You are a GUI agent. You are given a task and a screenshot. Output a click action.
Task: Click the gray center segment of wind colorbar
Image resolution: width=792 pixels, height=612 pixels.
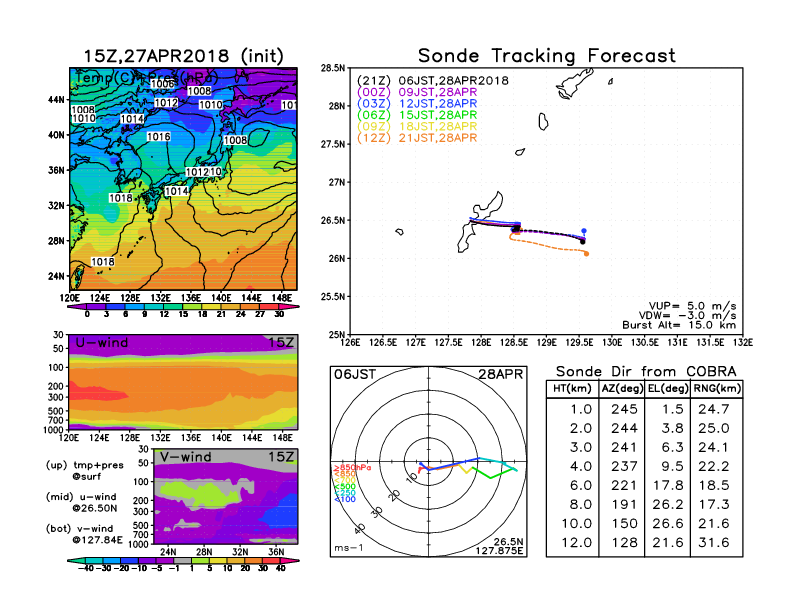pyautogui.click(x=183, y=560)
